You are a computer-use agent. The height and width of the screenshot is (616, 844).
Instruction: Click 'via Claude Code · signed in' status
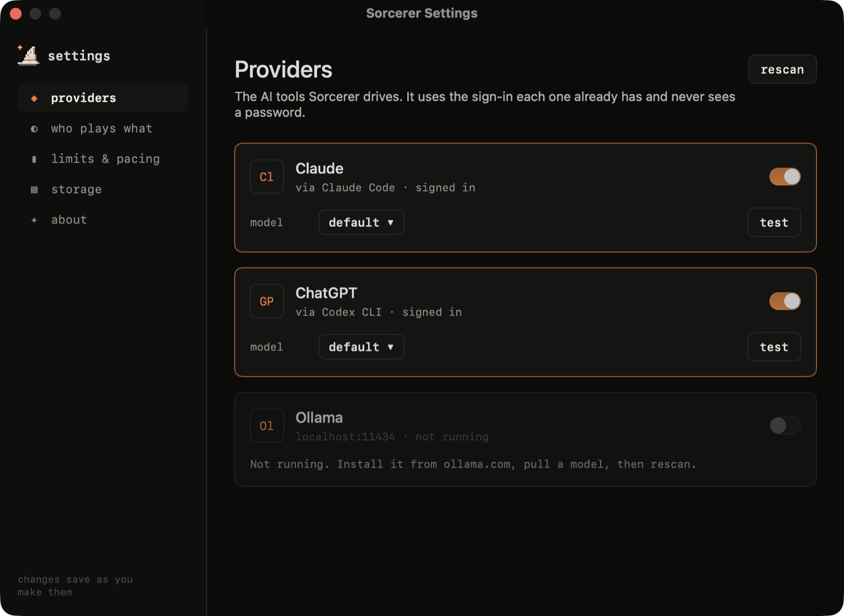pyautogui.click(x=386, y=188)
